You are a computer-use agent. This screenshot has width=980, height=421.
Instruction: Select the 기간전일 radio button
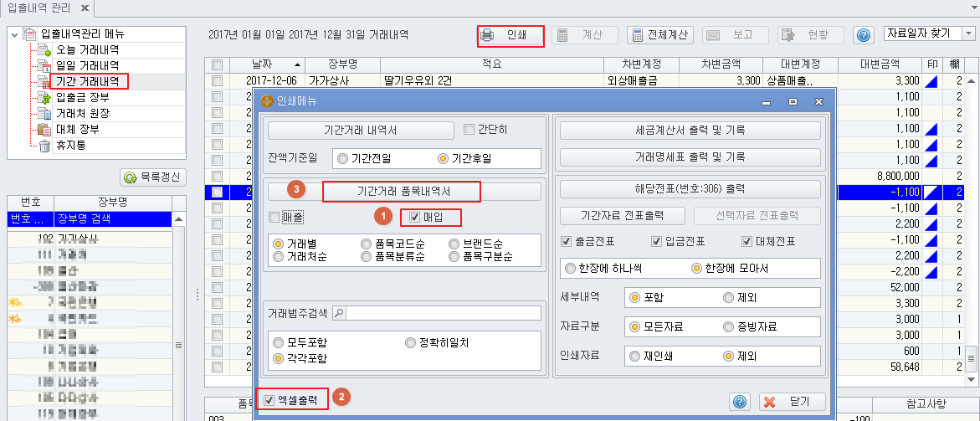(x=342, y=159)
